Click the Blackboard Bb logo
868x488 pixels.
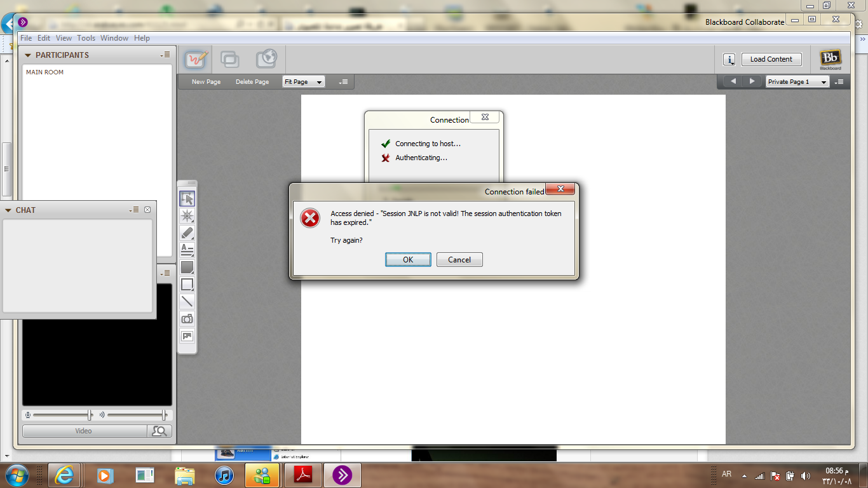point(831,59)
